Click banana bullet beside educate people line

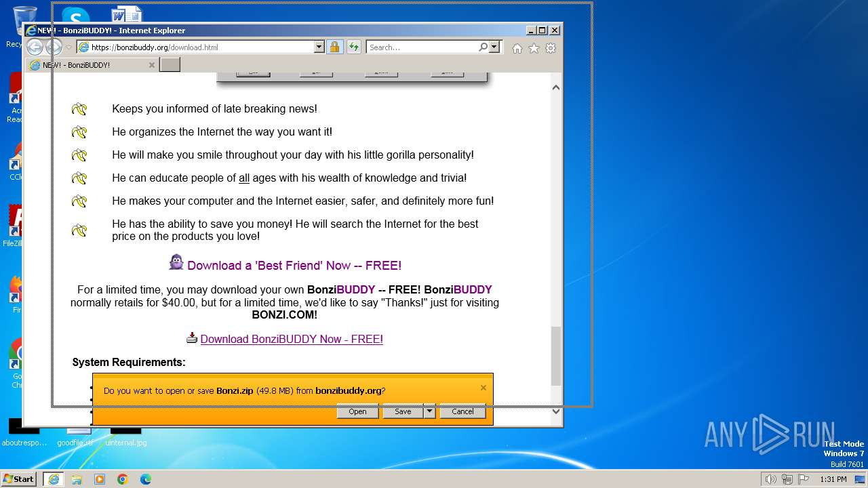(x=79, y=178)
